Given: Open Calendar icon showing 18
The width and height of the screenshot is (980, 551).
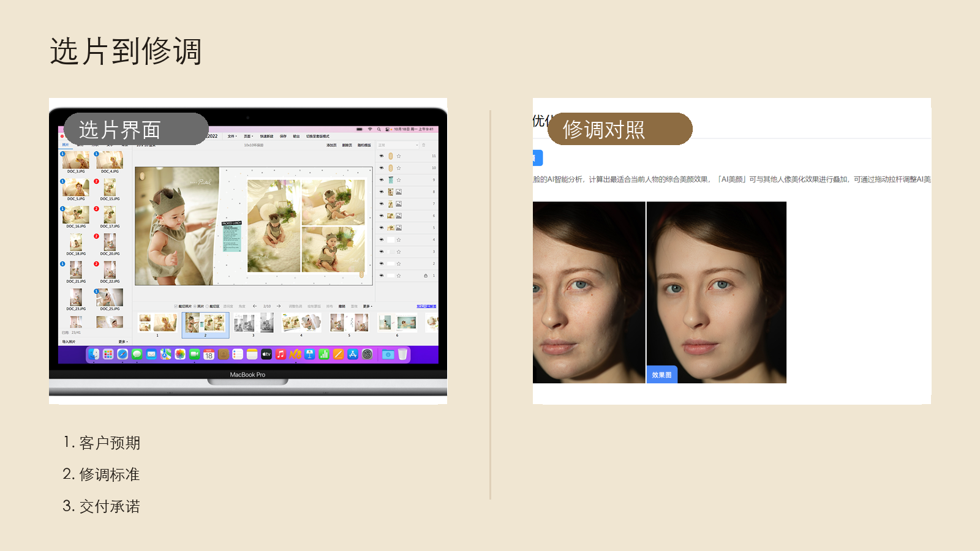Looking at the screenshot, I should tap(209, 354).
